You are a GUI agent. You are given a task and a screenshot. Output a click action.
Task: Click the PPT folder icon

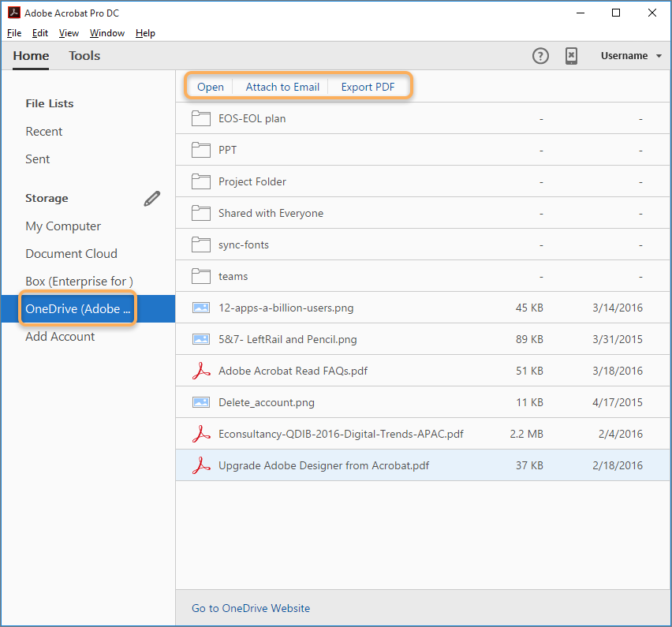pyautogui.click(x=201, y=150)
